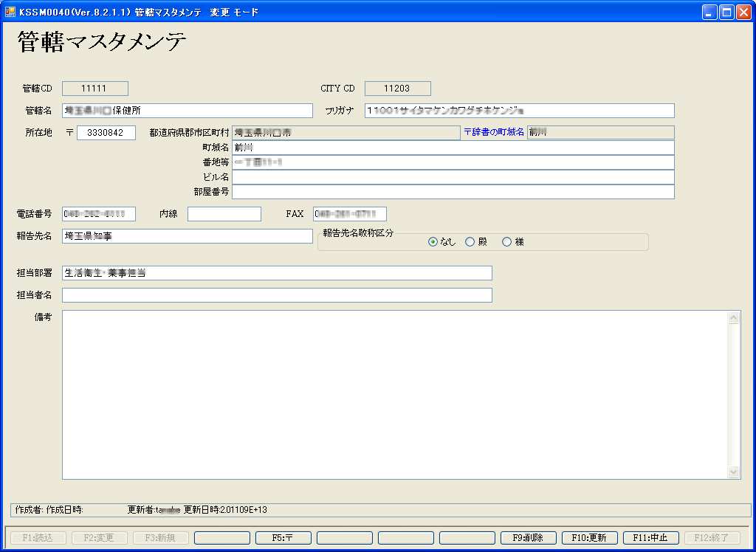The width and height of the screenshot is (756, 552).
Task: Click the 内線 extension field
Action: 224,214
